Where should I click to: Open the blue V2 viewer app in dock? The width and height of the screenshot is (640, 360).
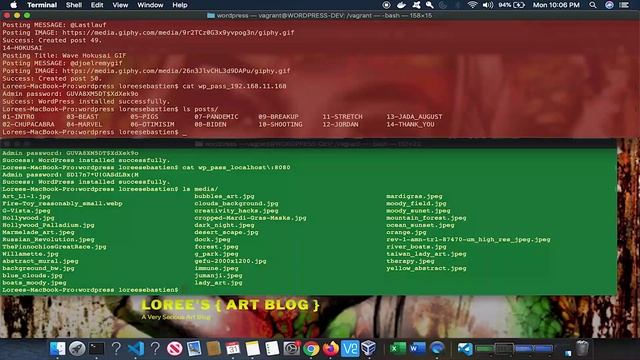pyautogui.click(x=350, y=349)
